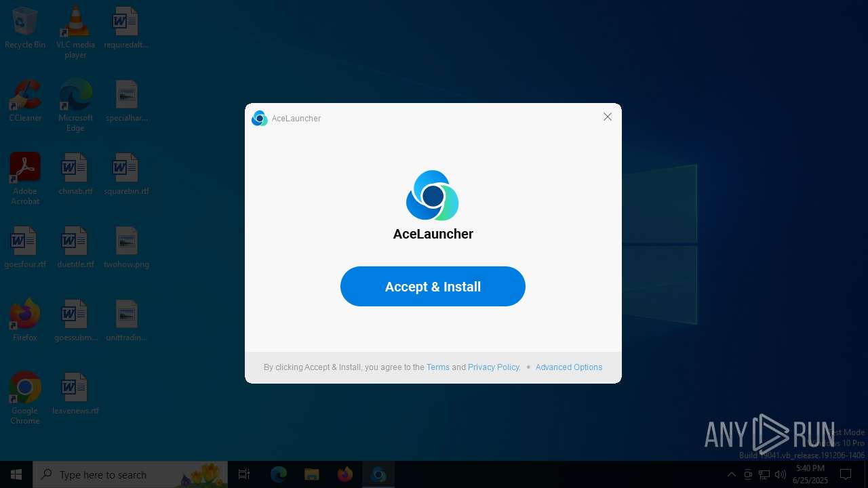Open the notification center icon

pos(846,474)
